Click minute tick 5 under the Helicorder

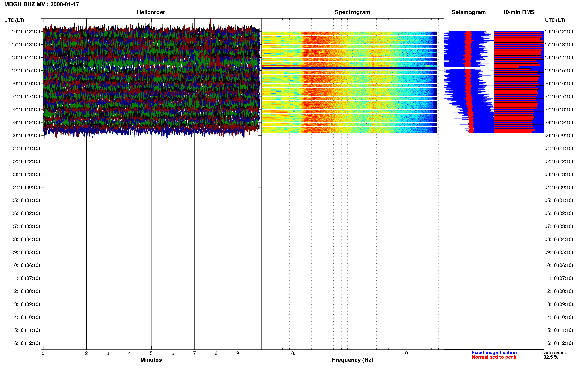tap(151, 353)
